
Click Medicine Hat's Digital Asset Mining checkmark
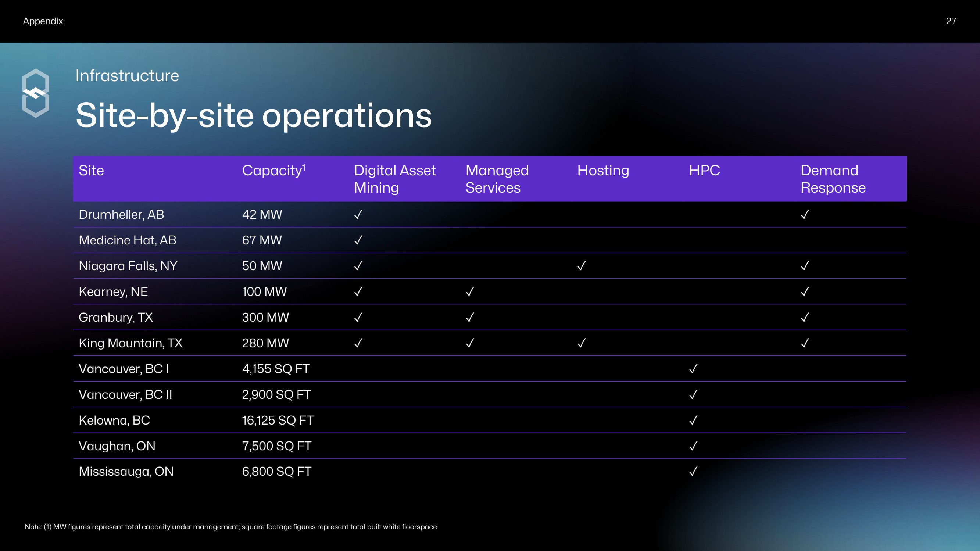[x=358, y=240]
